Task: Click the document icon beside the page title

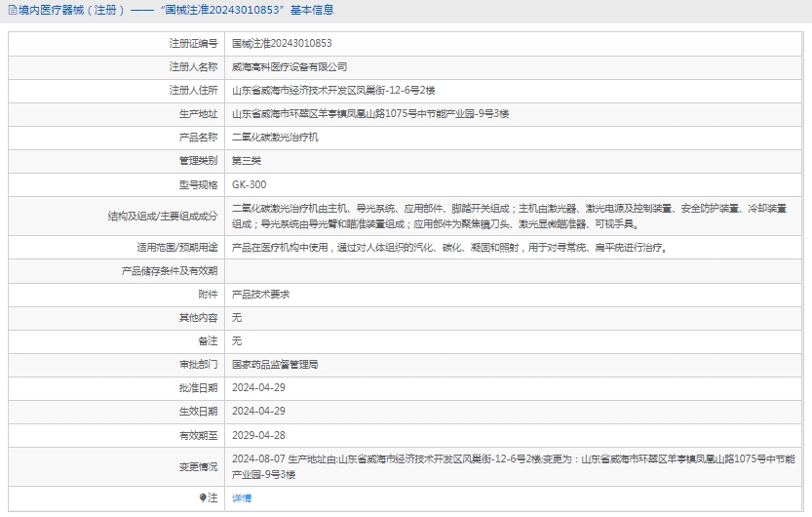Action: click(x=13, y=11)
